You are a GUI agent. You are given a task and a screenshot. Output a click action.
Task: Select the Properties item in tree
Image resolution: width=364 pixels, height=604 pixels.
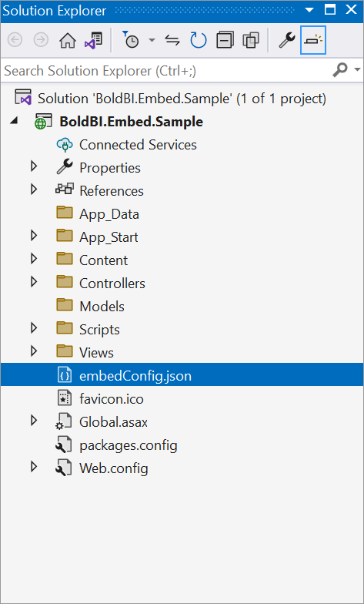coord(109,168)
